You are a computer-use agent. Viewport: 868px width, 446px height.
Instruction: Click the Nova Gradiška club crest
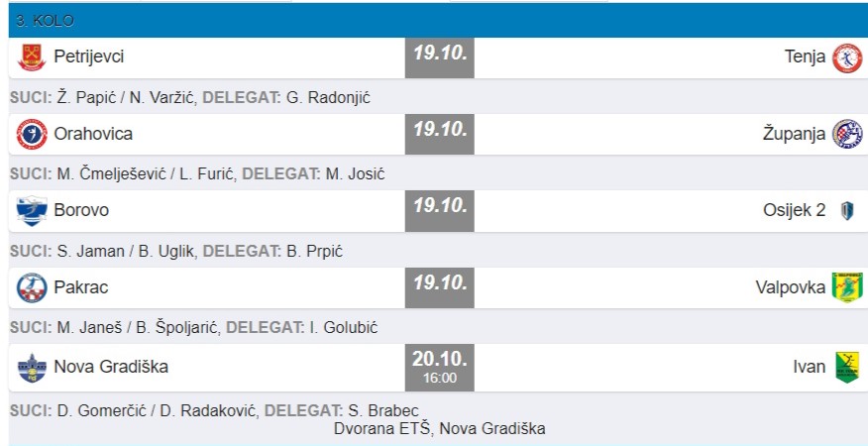click(32, 367)
